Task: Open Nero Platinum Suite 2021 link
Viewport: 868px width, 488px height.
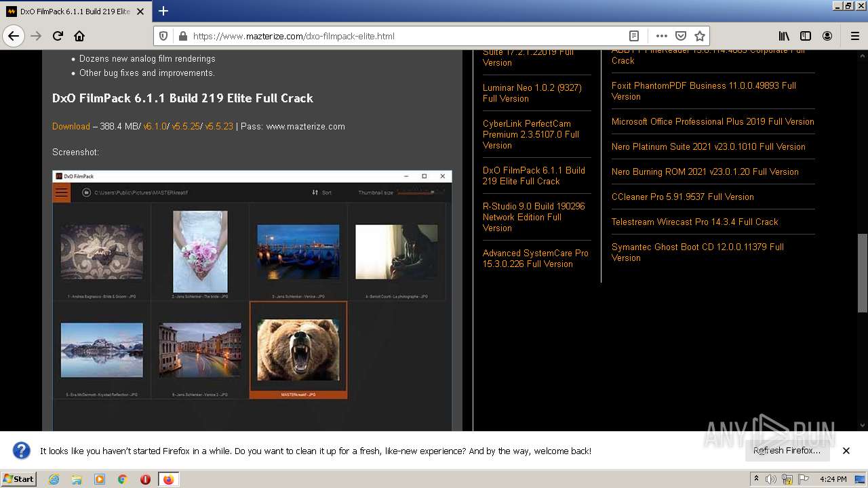Action: tap(709, 146)
